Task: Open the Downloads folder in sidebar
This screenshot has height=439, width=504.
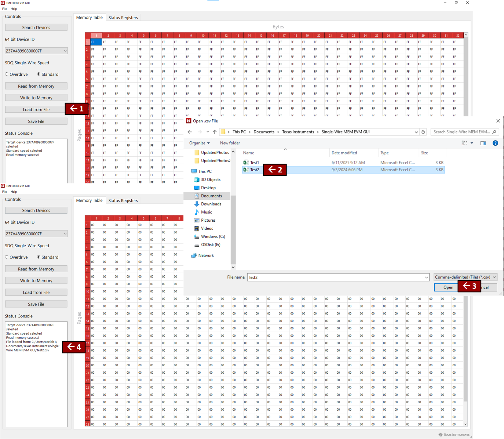Action: point(211,204)
